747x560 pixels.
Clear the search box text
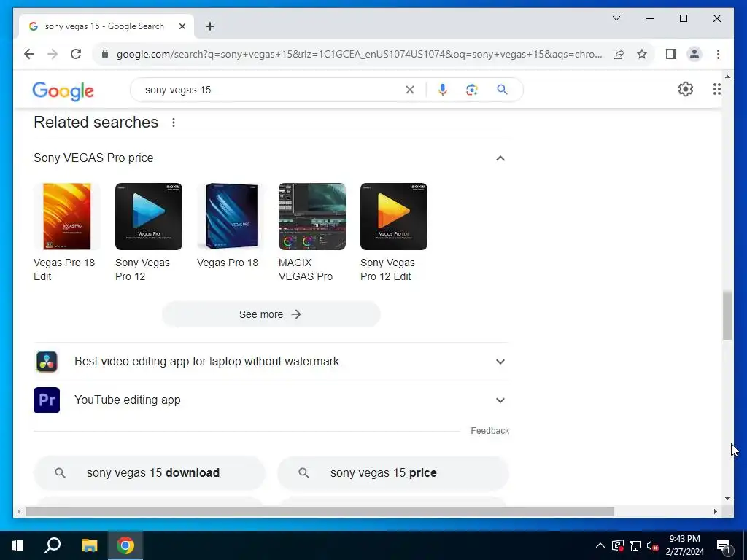pos(410,90)
